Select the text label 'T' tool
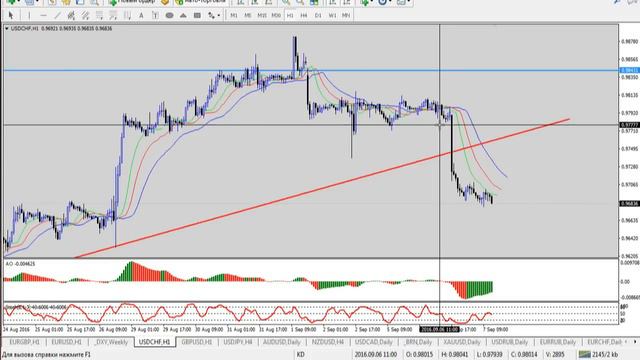640x360 pixels. [155, 16]
